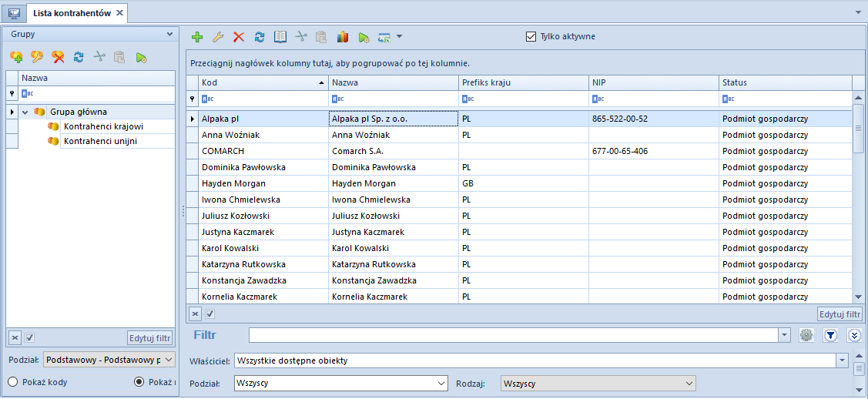Click the green play process icon in contractor toolbar
The height and width of the screenshot is (399, 868).
pyautogui.click(x=364, y=37)
